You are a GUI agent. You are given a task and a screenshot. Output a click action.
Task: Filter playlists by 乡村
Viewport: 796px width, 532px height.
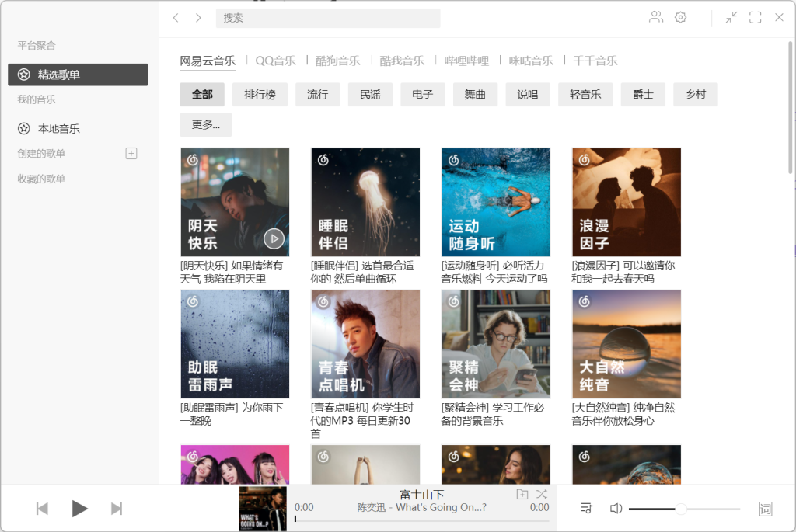(x=696, y=94)
